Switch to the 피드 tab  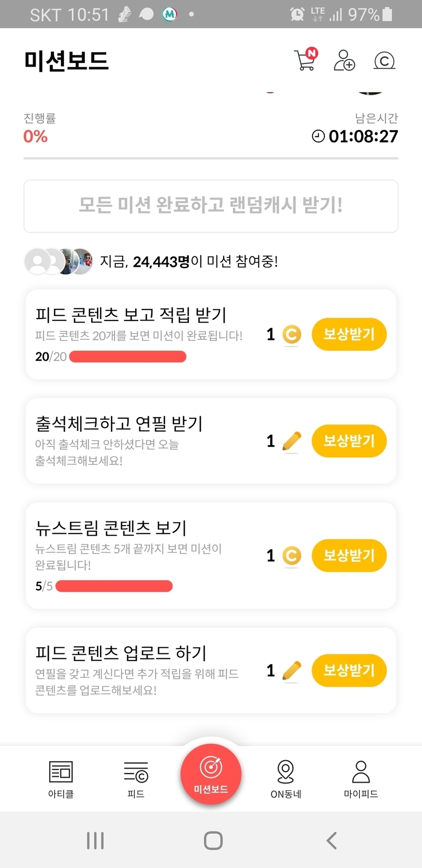click(136, 778)
